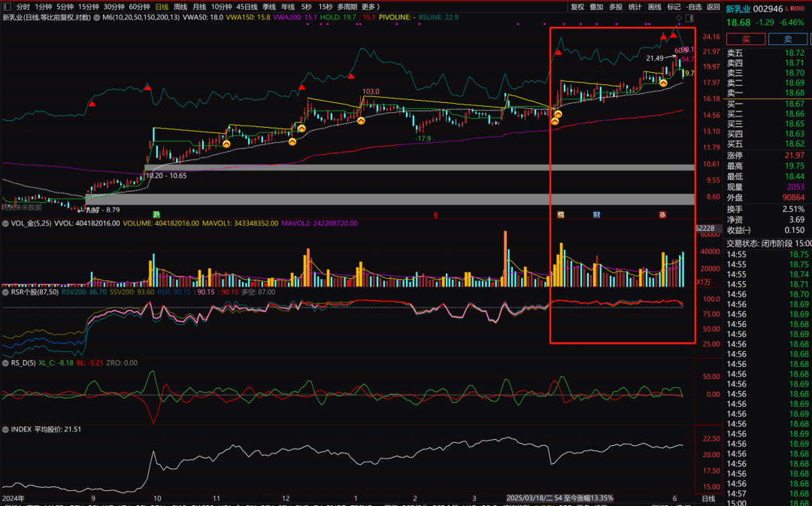Click the 叠加 overlay button
The height and width of the screenshot is (506, 812).
click(x=596, y=7)
